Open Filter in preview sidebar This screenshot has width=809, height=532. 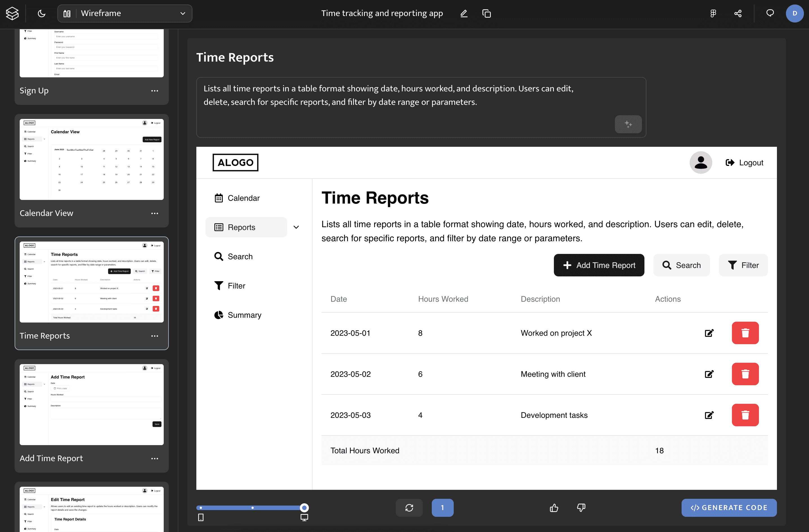pos(230,286)
